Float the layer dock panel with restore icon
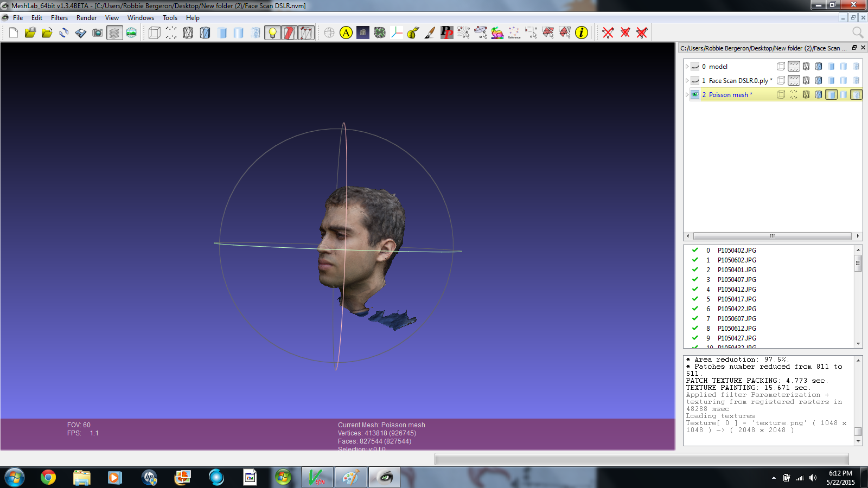Screen dimensions: 868x488 854,48
